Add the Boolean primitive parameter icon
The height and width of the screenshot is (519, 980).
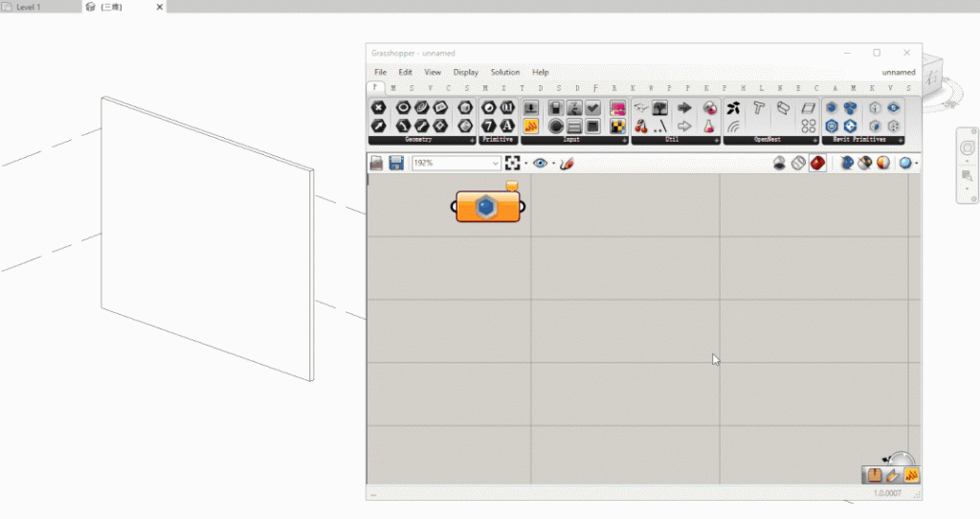pos(489,107)
